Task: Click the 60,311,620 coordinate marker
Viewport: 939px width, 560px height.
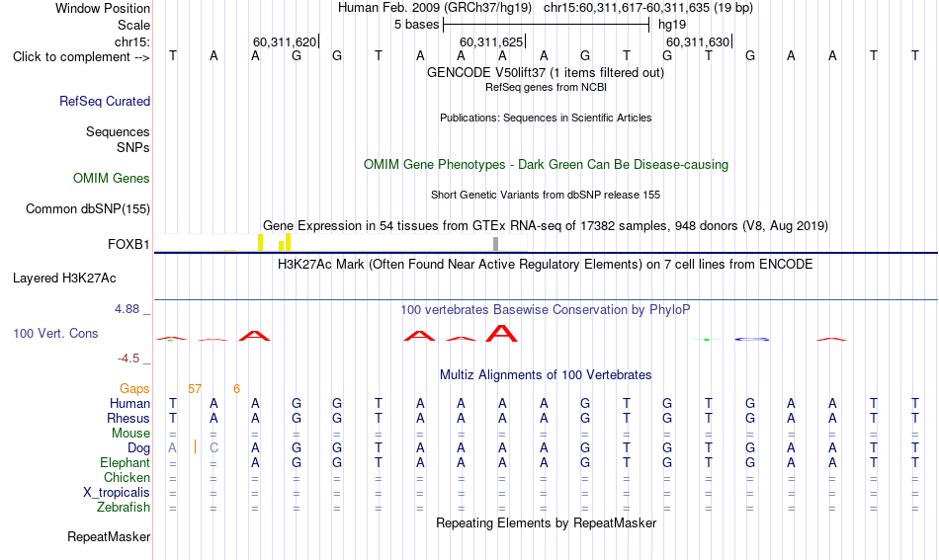Action: 285,41
